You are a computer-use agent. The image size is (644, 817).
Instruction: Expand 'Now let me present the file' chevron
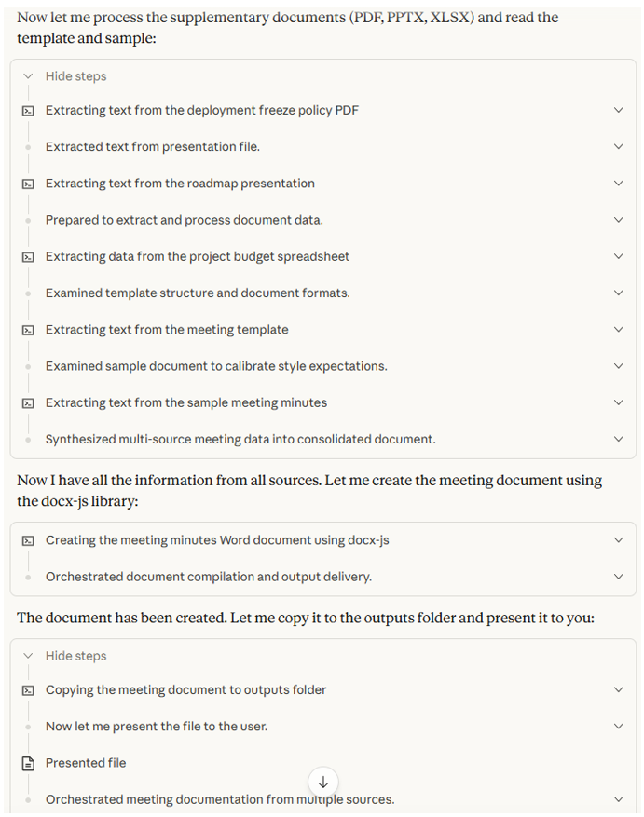pyautogui.click(x=619, y=727)
